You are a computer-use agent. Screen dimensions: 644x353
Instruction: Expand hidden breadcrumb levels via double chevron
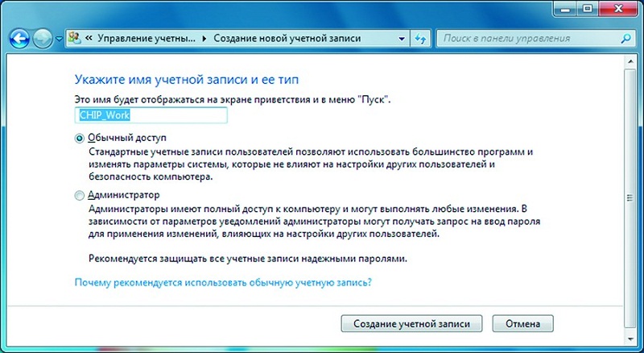click(89, 39)
